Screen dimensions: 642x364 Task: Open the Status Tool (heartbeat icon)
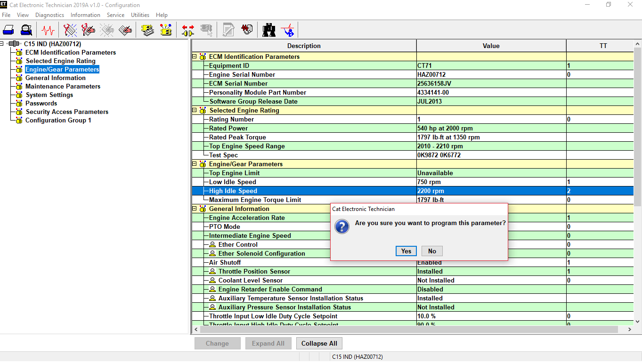coord(47,30)
